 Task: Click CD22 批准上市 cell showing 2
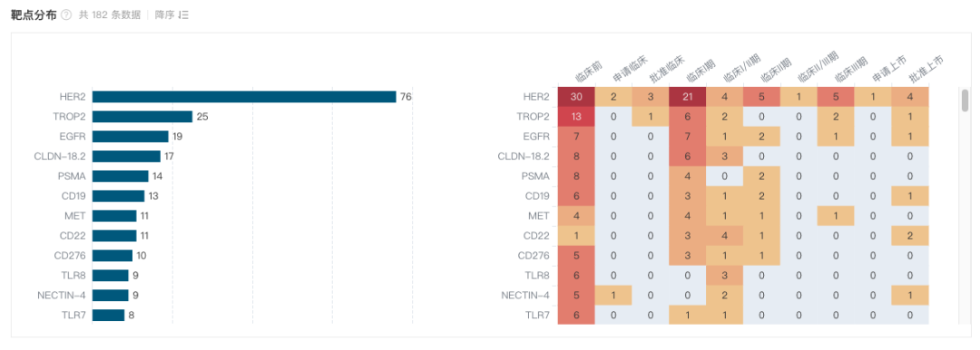tap(910, 236)
